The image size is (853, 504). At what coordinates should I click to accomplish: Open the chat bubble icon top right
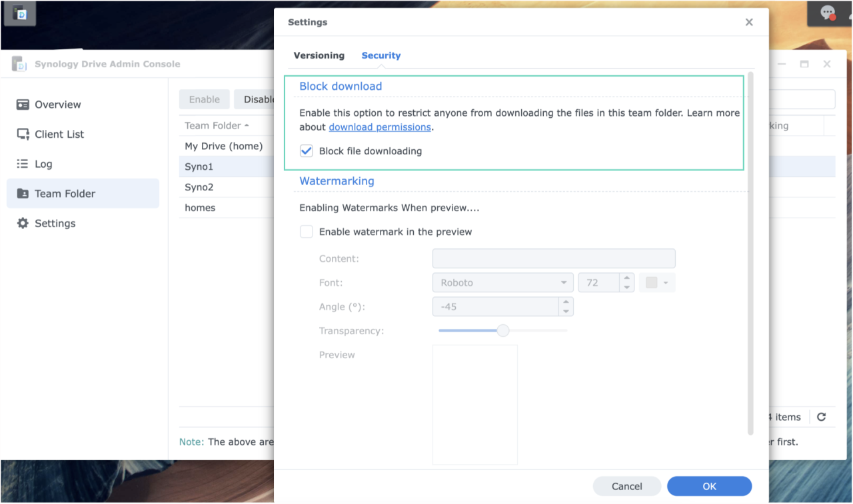pos(828,13)
